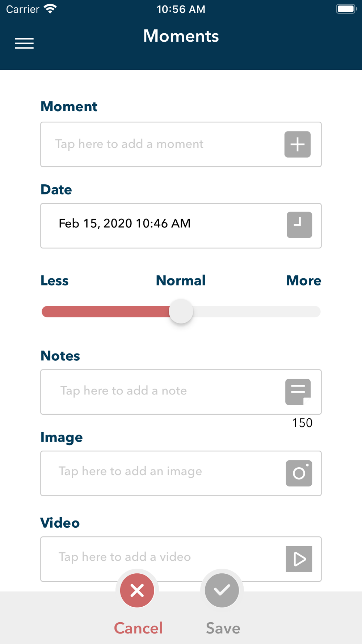The width and height of the screenshot is (362, 644).
Task: Tap the plus icon to add a moment
Action: (x=297, y=145)
